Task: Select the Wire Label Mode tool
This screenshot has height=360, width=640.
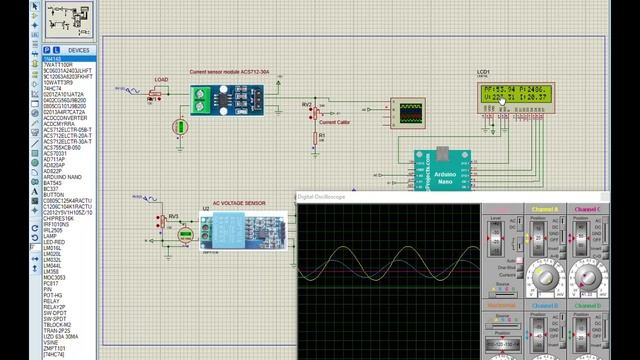Action: (x=35, y=35)
